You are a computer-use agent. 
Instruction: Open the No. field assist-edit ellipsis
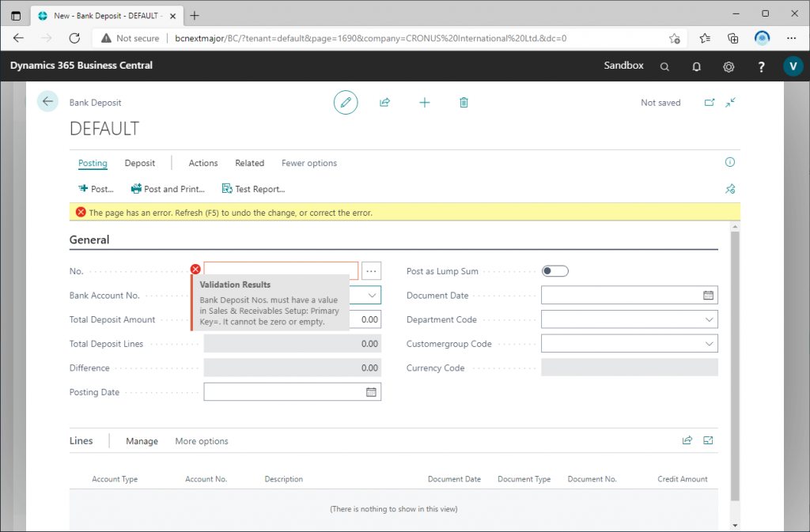pos(372,271)
